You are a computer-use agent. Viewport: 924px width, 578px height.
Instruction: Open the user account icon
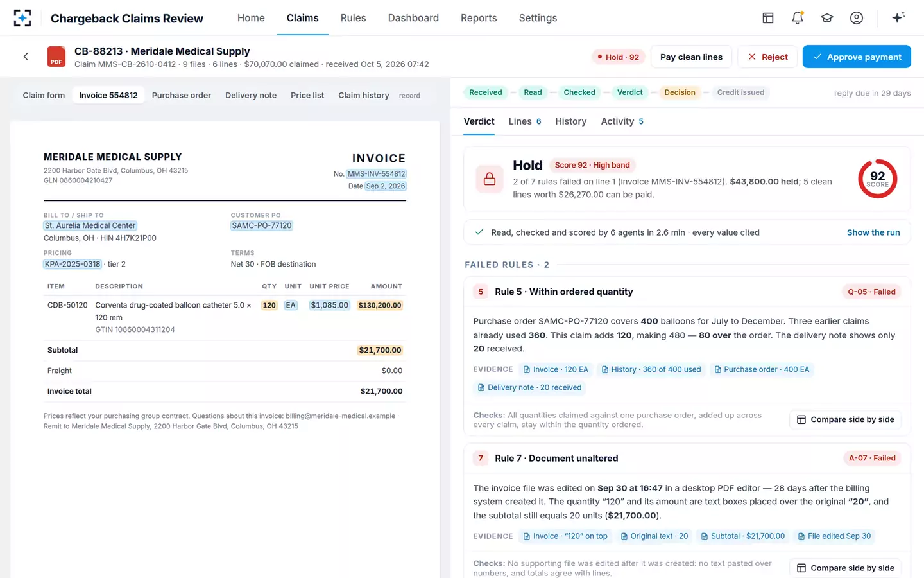coord(857,18)
